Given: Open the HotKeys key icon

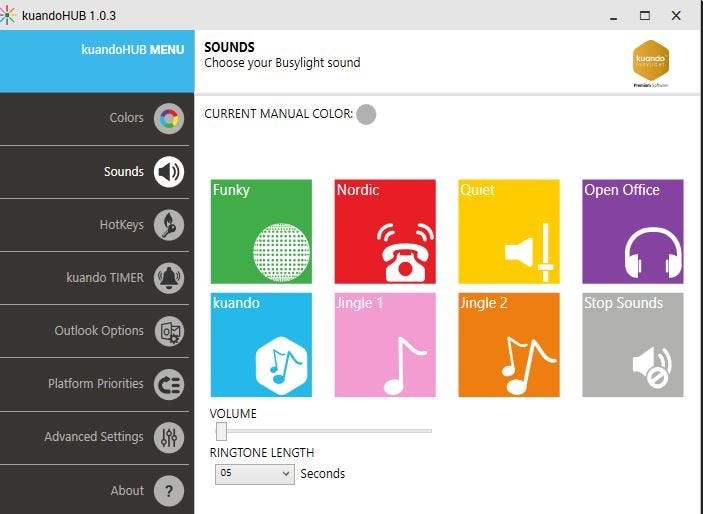Looking at the screenshot, I should click(x=169, y=225).
